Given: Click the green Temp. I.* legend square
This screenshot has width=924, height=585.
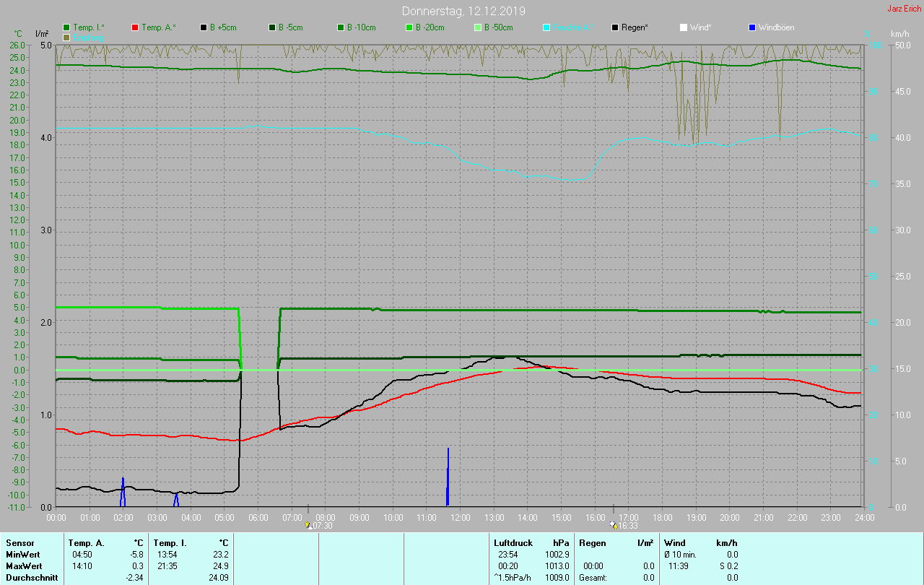Looking at the screenshot, I should [66, 27].
